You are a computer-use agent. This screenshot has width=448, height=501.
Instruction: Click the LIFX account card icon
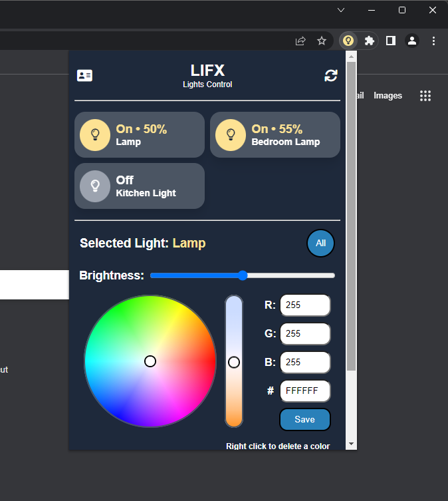pos(84,76)
